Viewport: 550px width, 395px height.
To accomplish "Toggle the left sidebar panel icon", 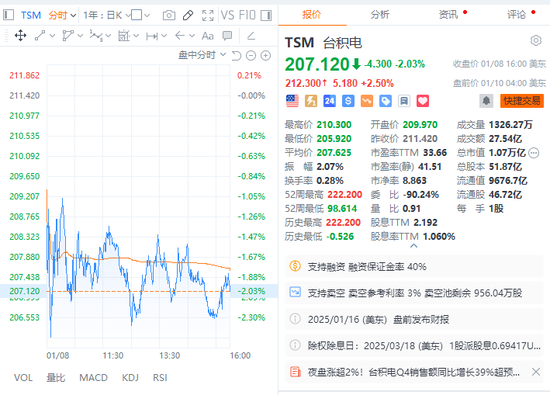I will click(8, 15).
